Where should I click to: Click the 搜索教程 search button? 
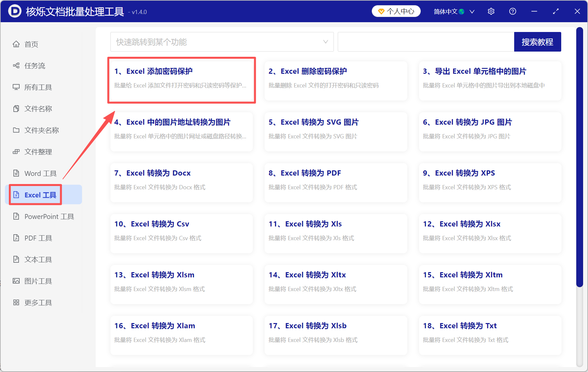coord(537,42)
